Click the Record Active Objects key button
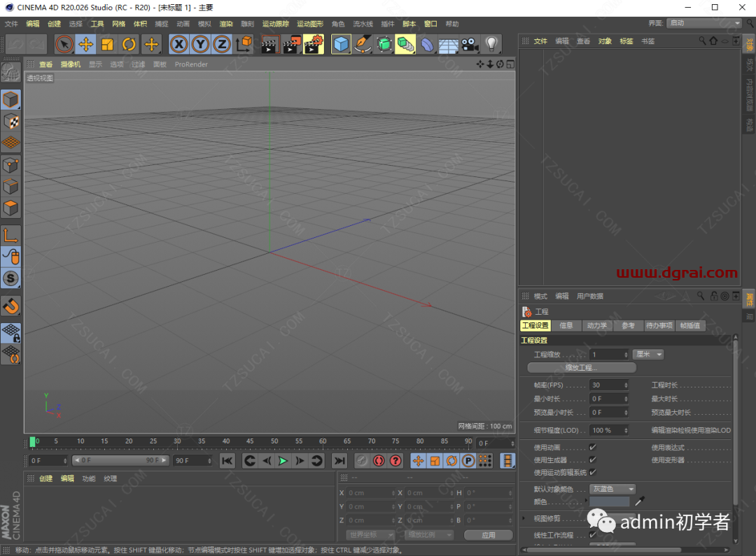The width and height of the screenshot is (756, 556). 362,461
